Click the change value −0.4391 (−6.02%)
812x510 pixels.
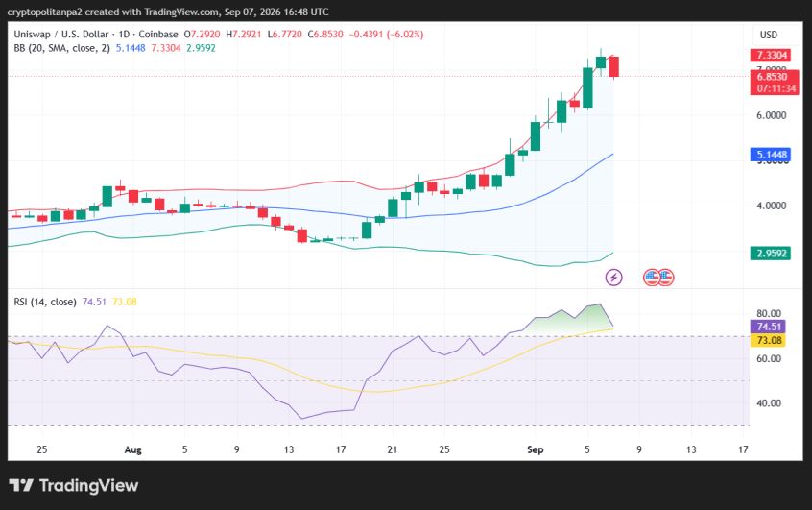[x=386, y=35]
